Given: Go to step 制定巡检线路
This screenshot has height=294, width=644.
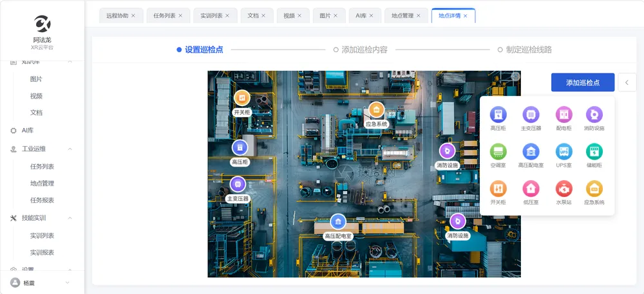Looking at the screenshot, I should (x=525, y=50).
